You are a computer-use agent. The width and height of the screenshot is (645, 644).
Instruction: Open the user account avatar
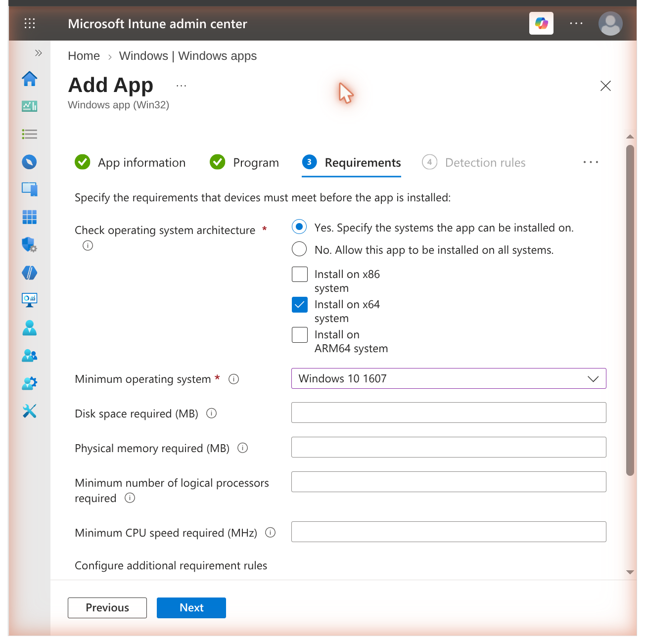click(610, 23)
